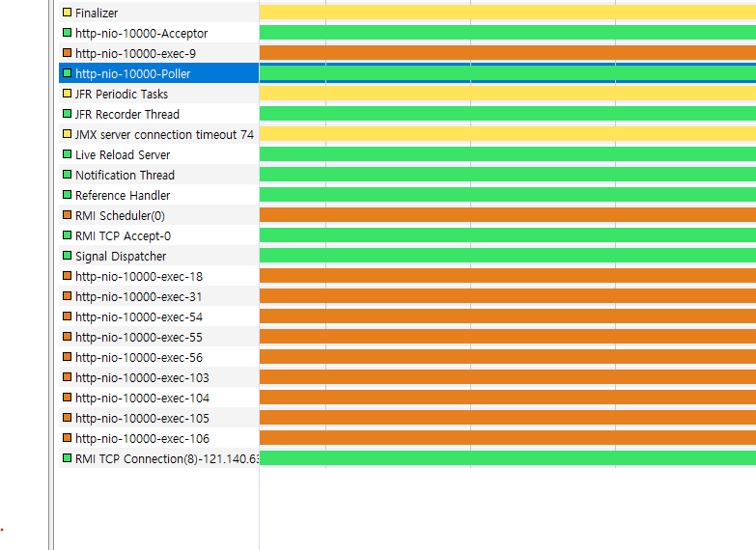
Task: Click the orange state icon beside http-nio-10000-exec-56
Action: pos(67,356)
